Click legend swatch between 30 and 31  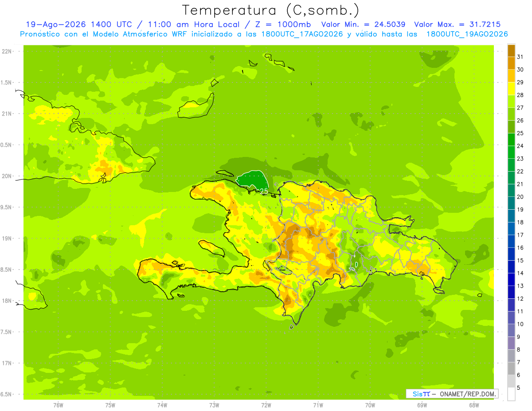point(511,63)
